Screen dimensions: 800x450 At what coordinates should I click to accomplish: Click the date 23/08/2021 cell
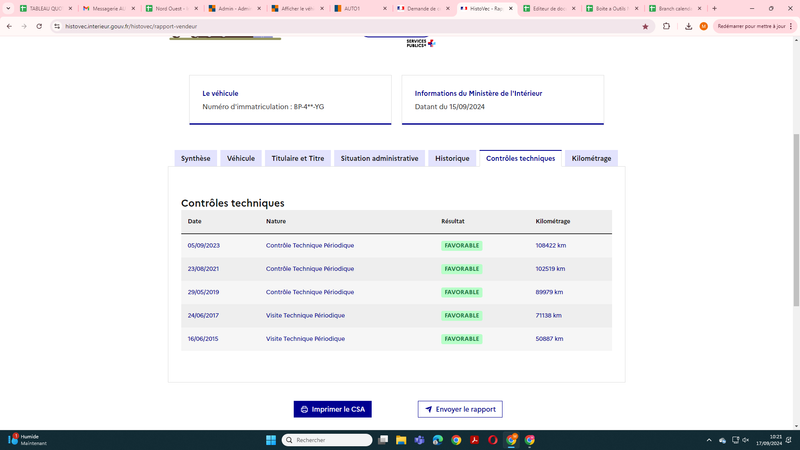click(x=203, y=269)
